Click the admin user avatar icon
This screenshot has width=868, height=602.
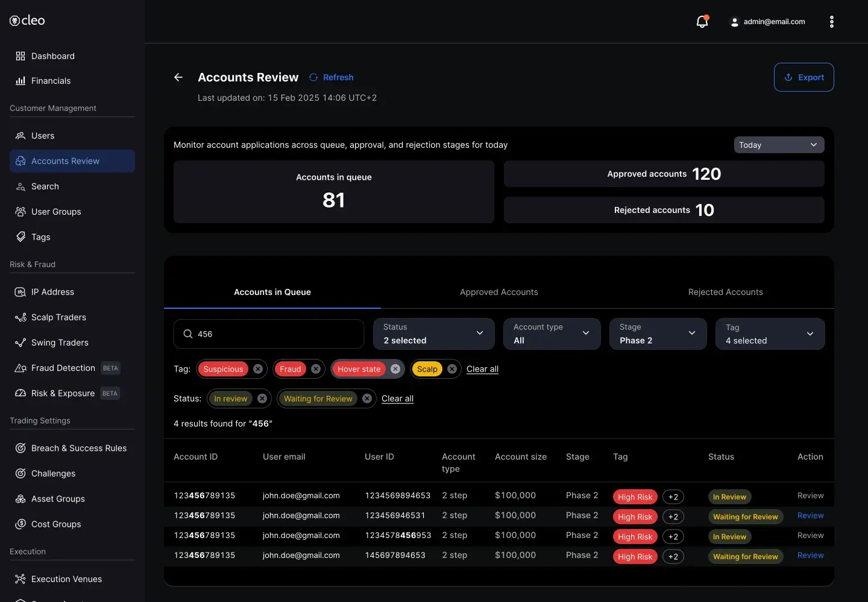[x=734, y=22]
